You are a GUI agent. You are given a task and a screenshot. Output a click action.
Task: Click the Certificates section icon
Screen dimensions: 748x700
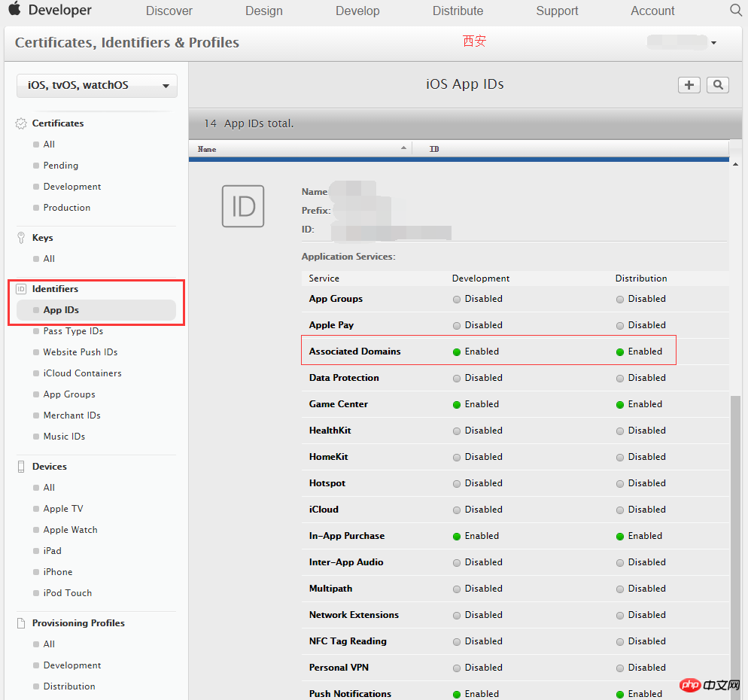pyautogui.click(x=21, y=123)
